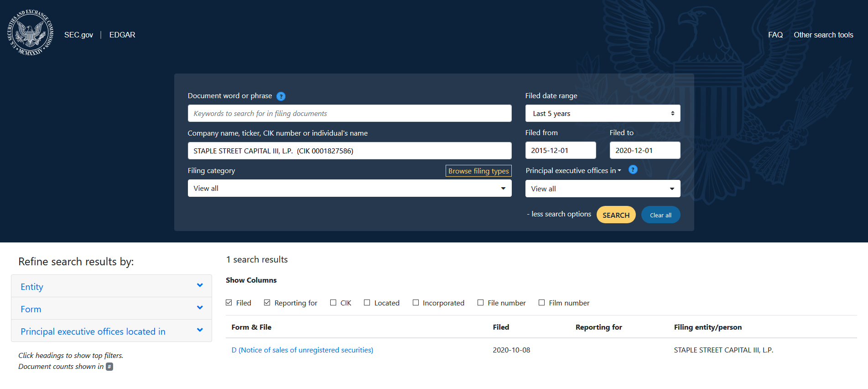This screenshot has width=868, height=389.
Task: Open the FAQ page
Action: 775,35
